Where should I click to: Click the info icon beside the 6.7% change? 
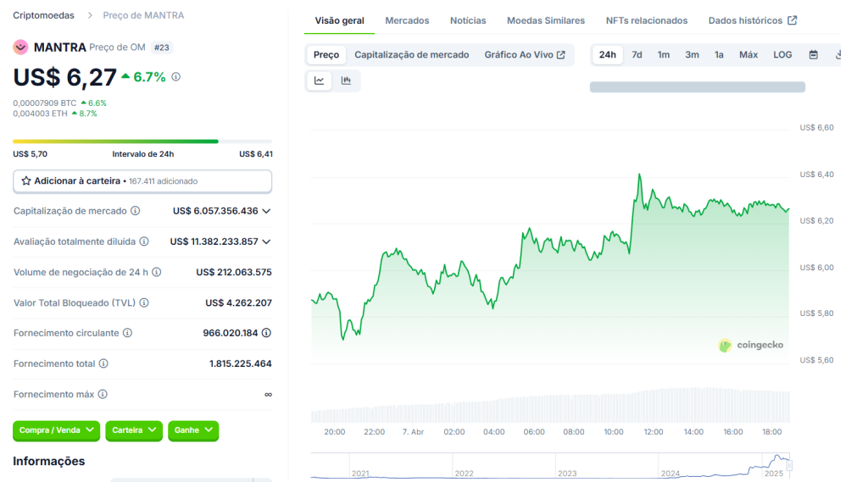point(176,77)
